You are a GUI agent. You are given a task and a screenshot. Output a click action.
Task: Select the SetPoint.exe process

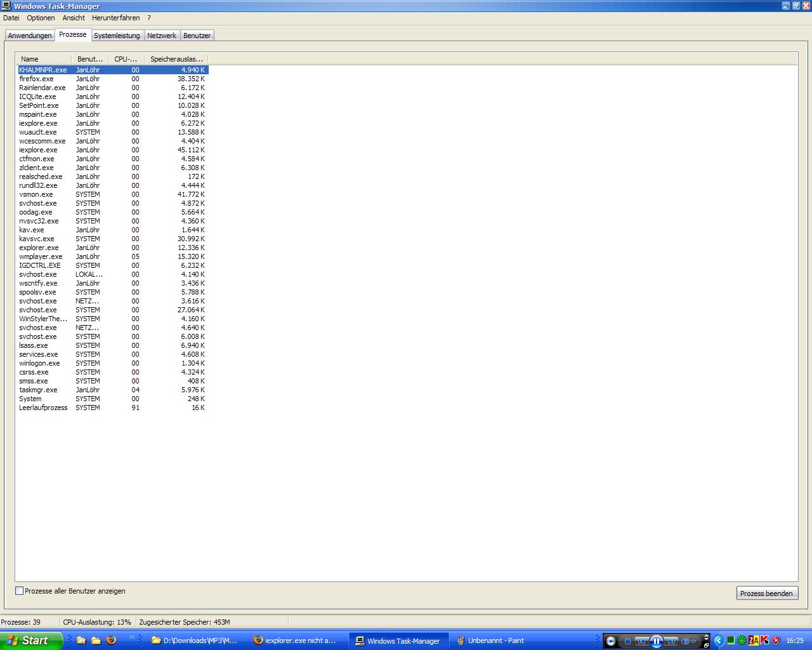[x=113, y=105]
